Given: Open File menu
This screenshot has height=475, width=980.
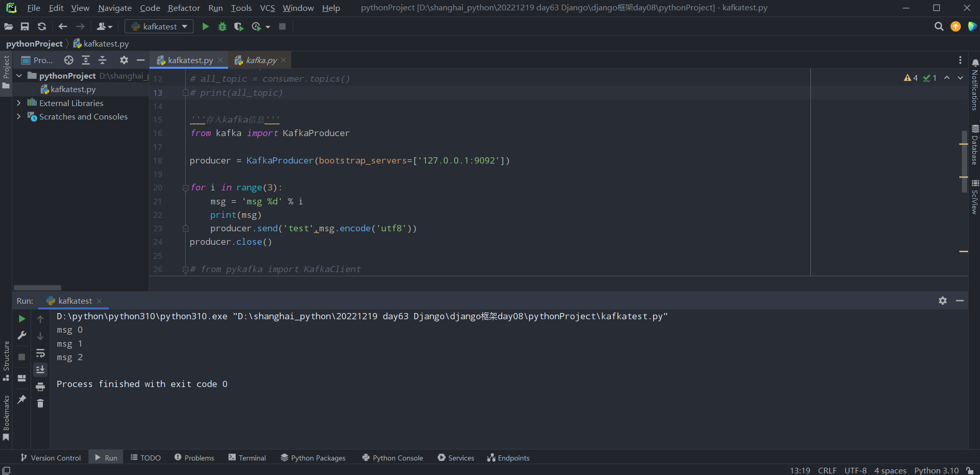Looking at the screenshot, I should point(34,8).
